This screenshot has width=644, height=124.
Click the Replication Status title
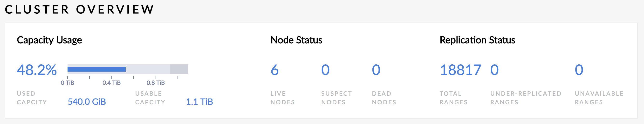click(x=477, y=40)
